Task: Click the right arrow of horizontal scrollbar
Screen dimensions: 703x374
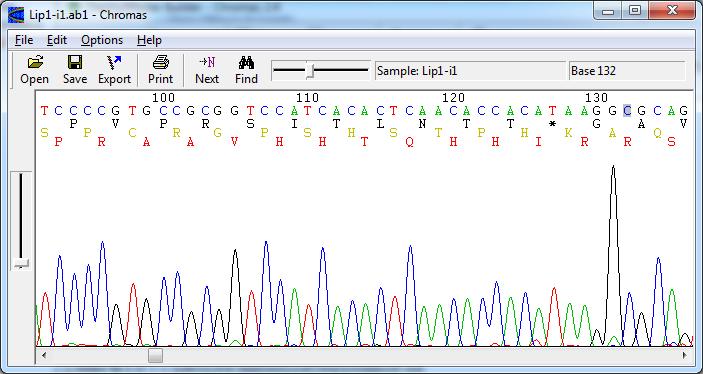Action: point(685,356)
